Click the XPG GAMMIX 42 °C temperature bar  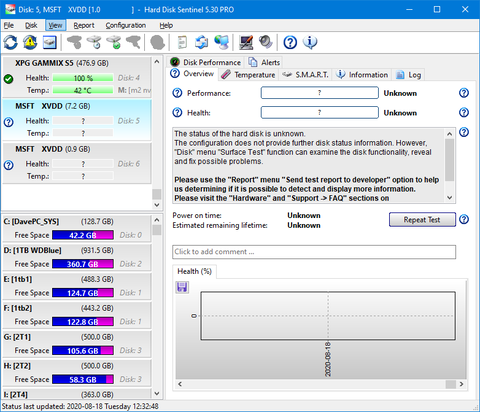[83, 90]
